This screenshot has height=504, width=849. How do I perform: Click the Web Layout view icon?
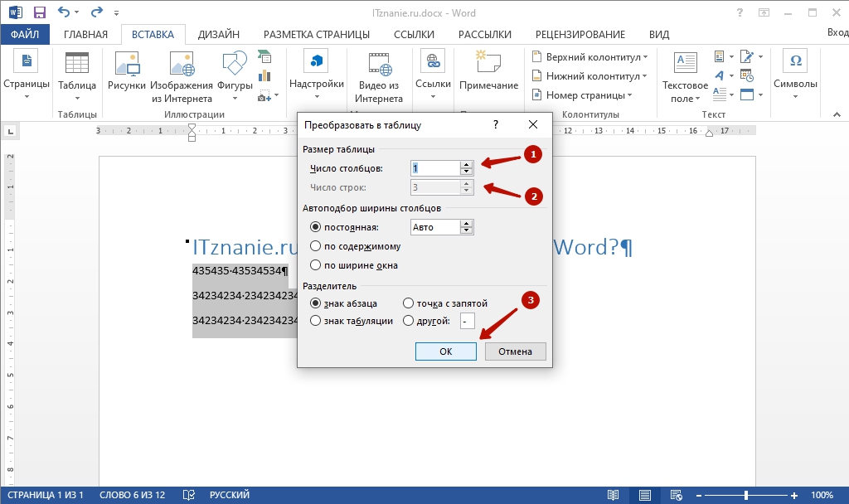676,495
